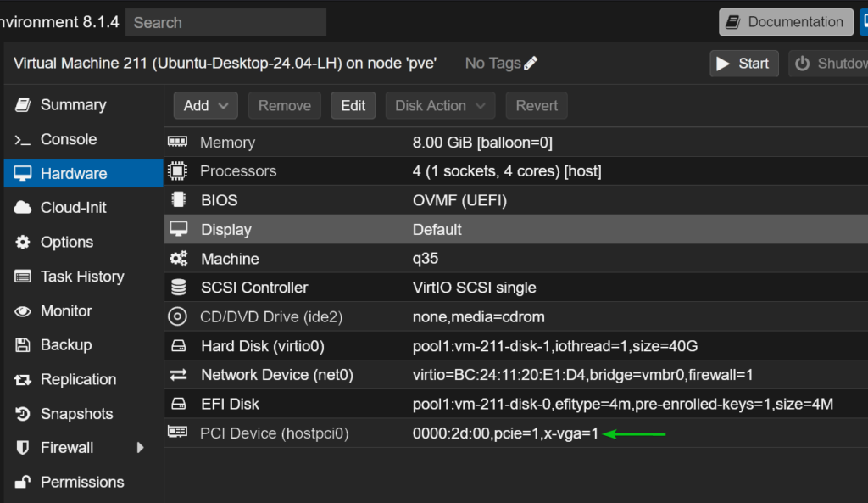Click the Replication arrows icon
This screenshot has height=503, width=868.
click(x=23, y=379)
